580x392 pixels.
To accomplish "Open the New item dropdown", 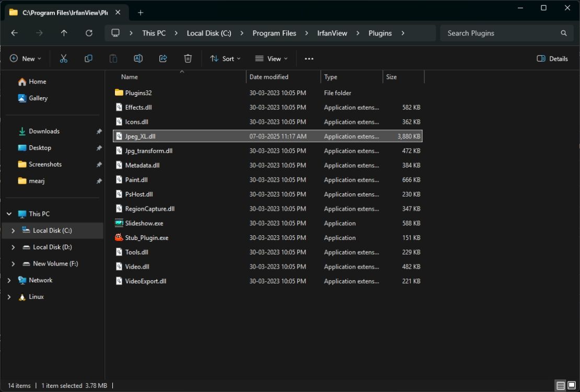I will click(x=25, y=59).
